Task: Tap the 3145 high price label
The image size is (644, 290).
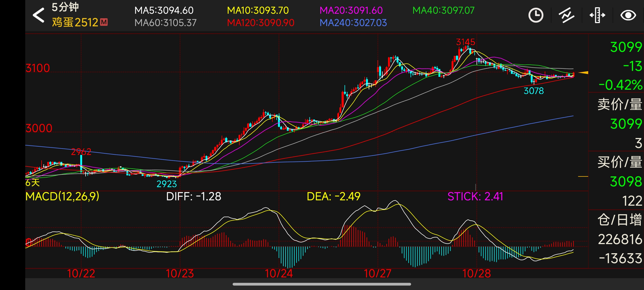Action: click(x=466, y=42)
